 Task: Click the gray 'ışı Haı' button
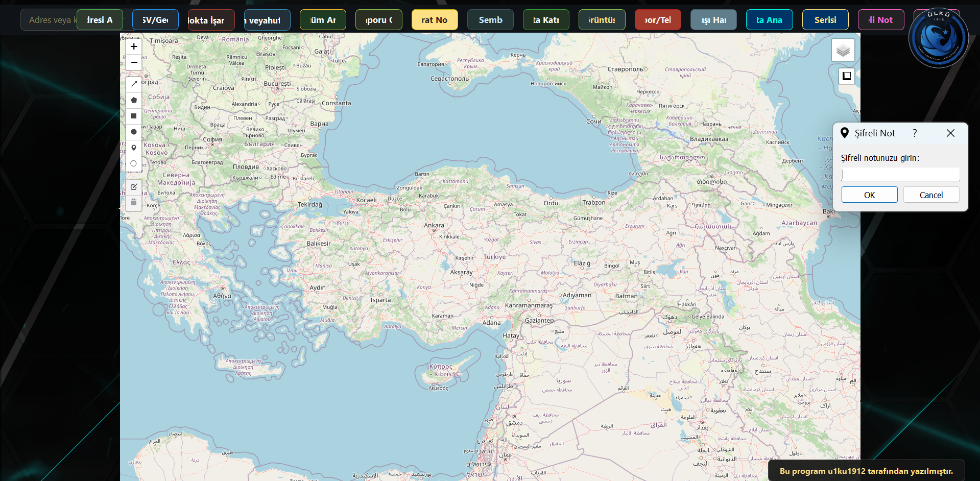713,20
